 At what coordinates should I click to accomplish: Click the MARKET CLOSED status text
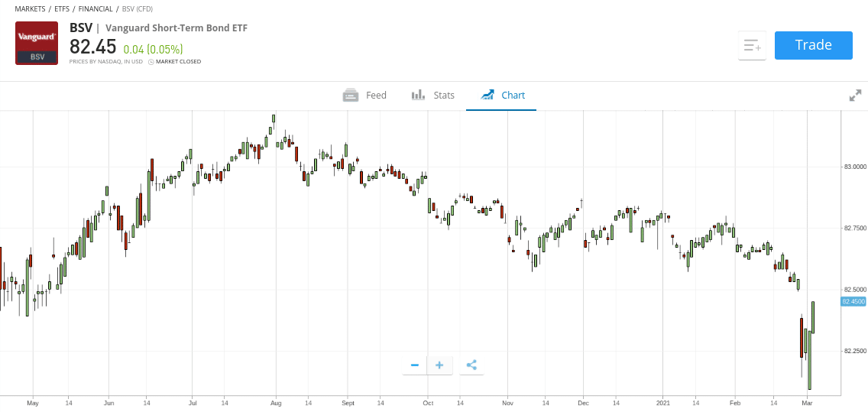[x=178, y=61]
